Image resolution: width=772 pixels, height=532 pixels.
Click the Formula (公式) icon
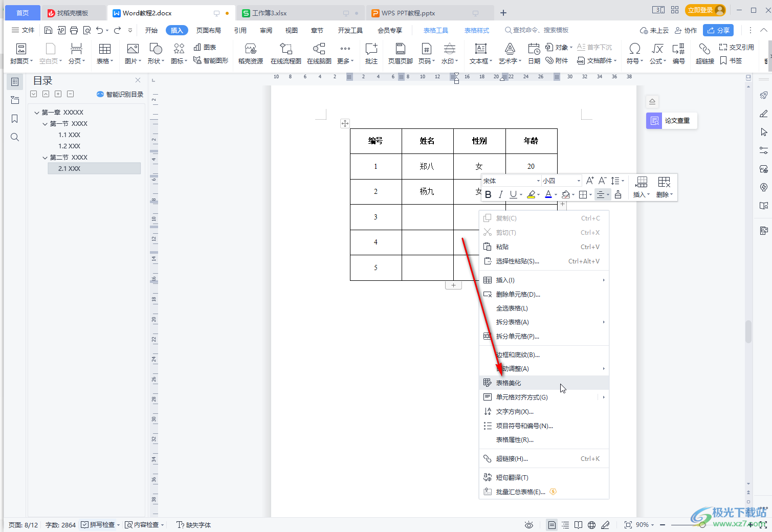(x=657, y=54)
